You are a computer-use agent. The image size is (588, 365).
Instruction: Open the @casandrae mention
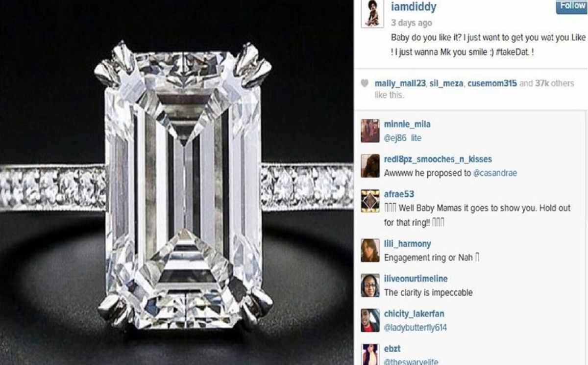[x=495, y=173]
